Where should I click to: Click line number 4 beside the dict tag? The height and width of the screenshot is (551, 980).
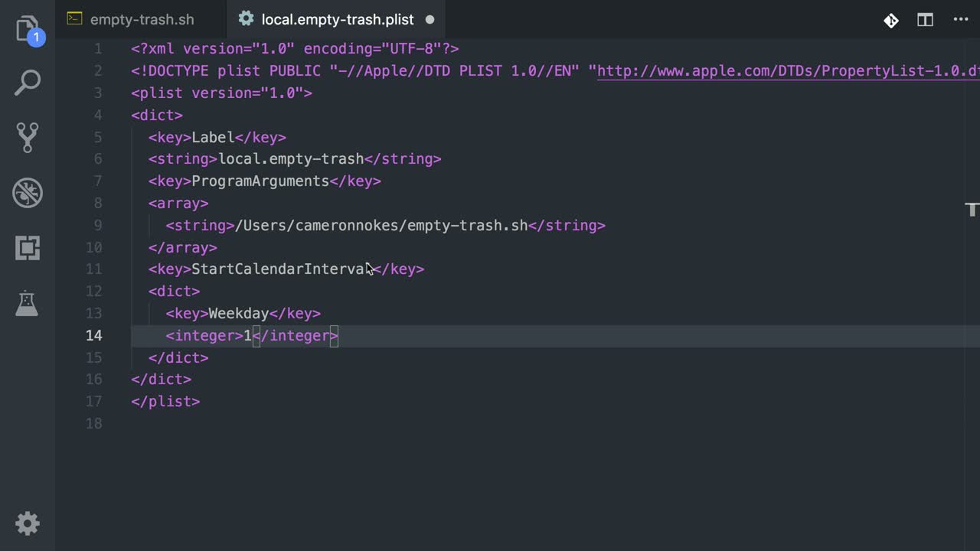97,116
